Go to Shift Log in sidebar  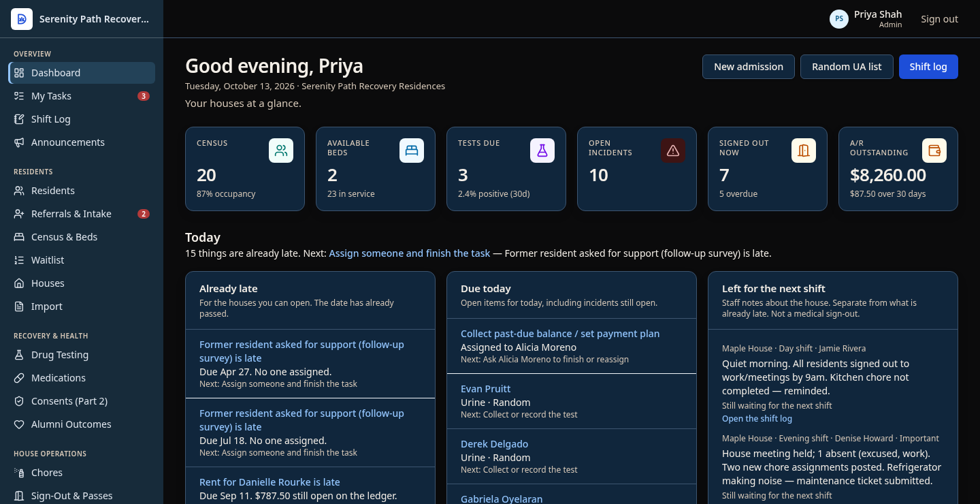click(x=82, y=119)
